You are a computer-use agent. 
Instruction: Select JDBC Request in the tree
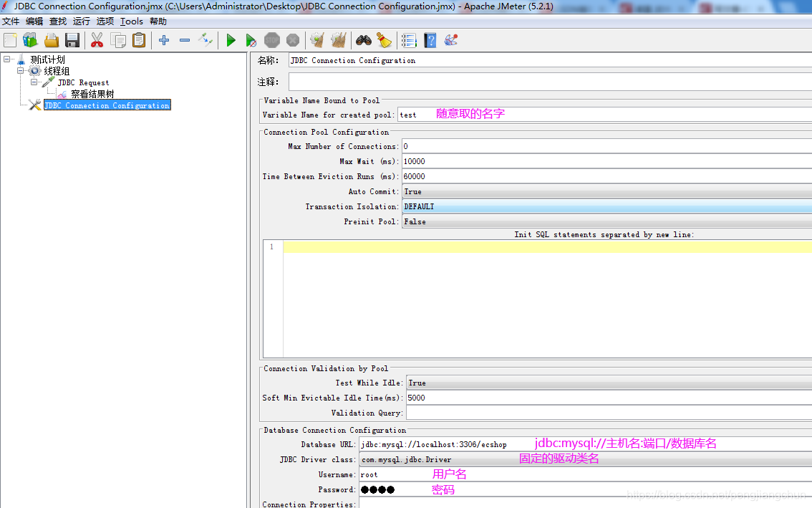pyautogui.click(x=83, y=82)
